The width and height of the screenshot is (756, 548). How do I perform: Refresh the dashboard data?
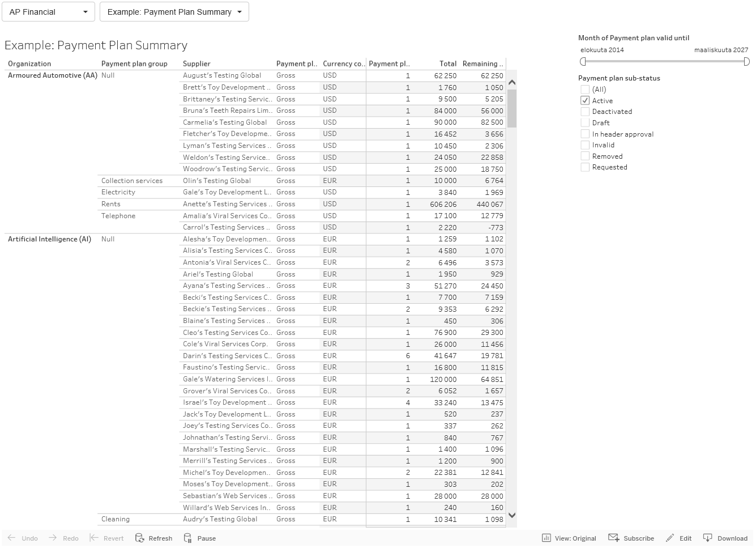click(153, 538)
